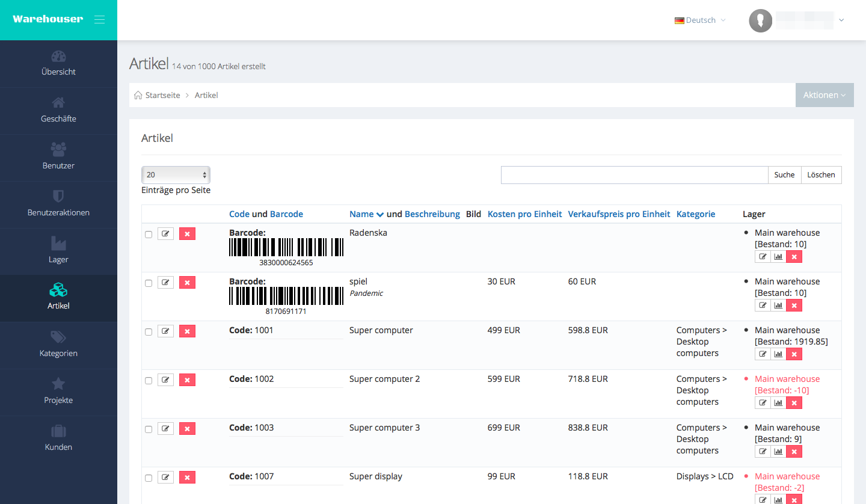
Task: Open the user profile avatar menu
Action: pos(761,20)
